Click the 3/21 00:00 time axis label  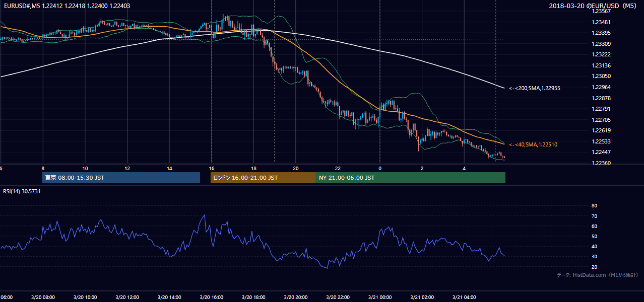(379, 297)
